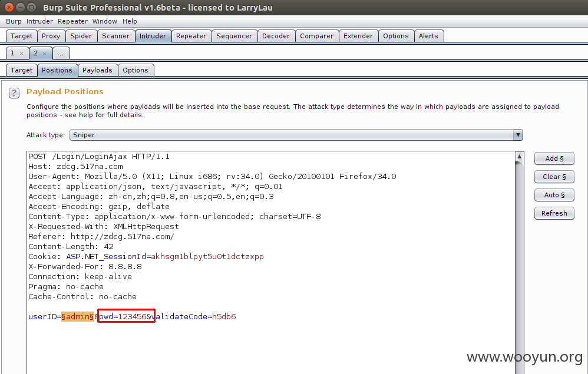The image size is (588, 374).
Task: Open the Payload Positions help icon
Action: point(14,93)
